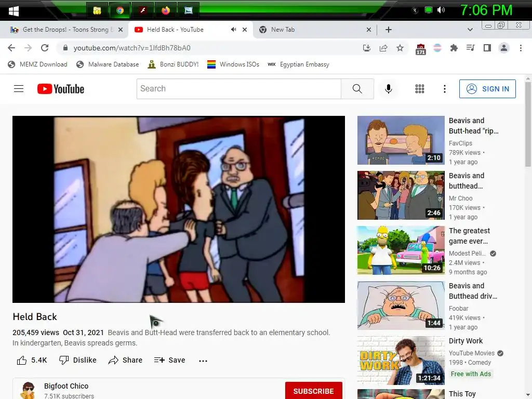
Task: Select the Held Back - YouTube tab
Action: 175,30
